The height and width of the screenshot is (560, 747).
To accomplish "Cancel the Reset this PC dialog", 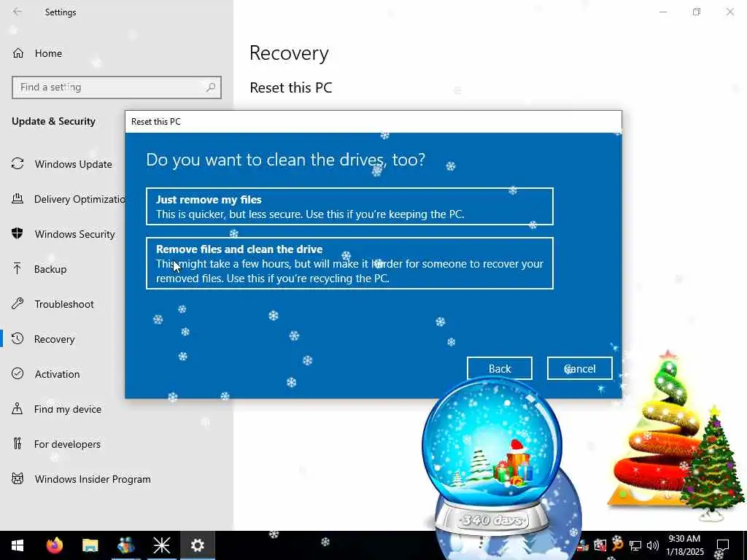I will point(579,368).
